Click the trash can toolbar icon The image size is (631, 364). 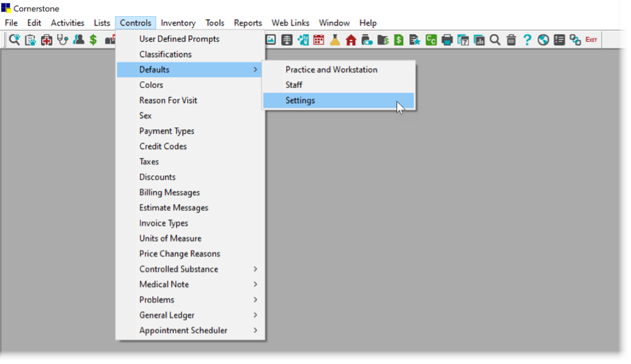(511, 40)
